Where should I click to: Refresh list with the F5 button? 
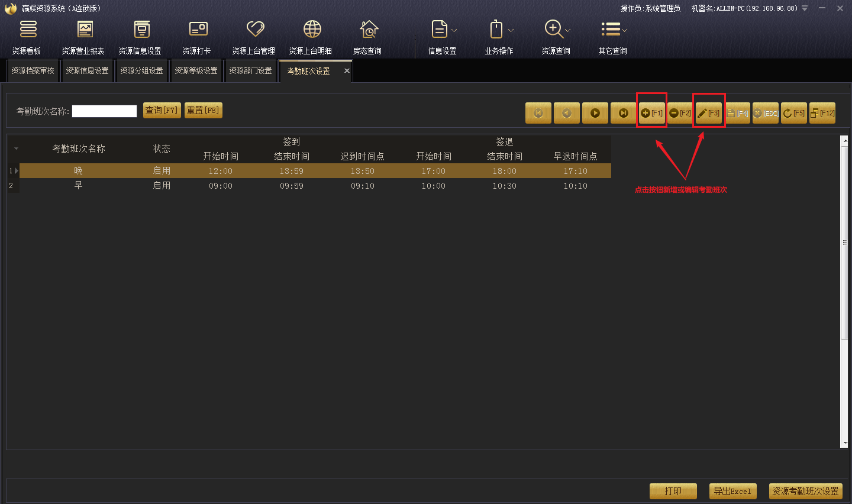(794, 113)
